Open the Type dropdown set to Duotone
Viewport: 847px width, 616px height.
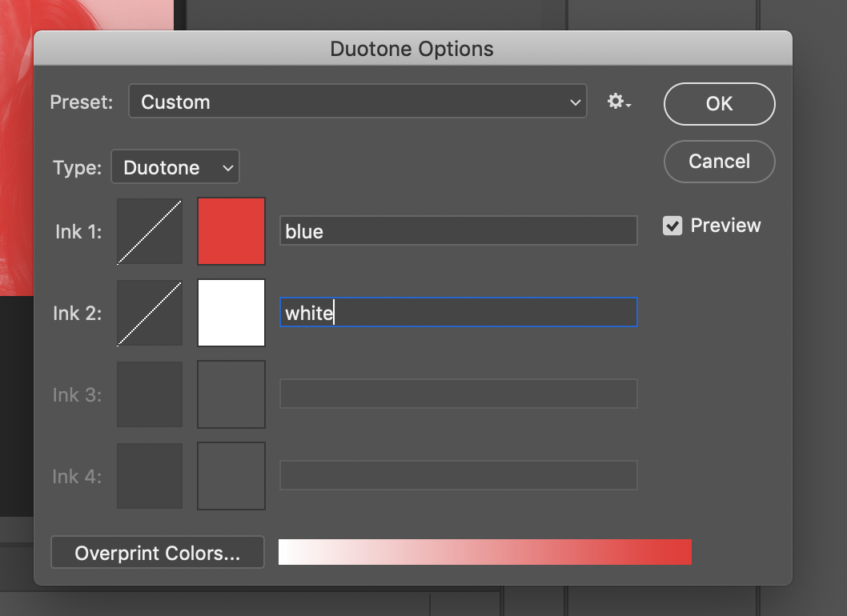coord(175,167)
